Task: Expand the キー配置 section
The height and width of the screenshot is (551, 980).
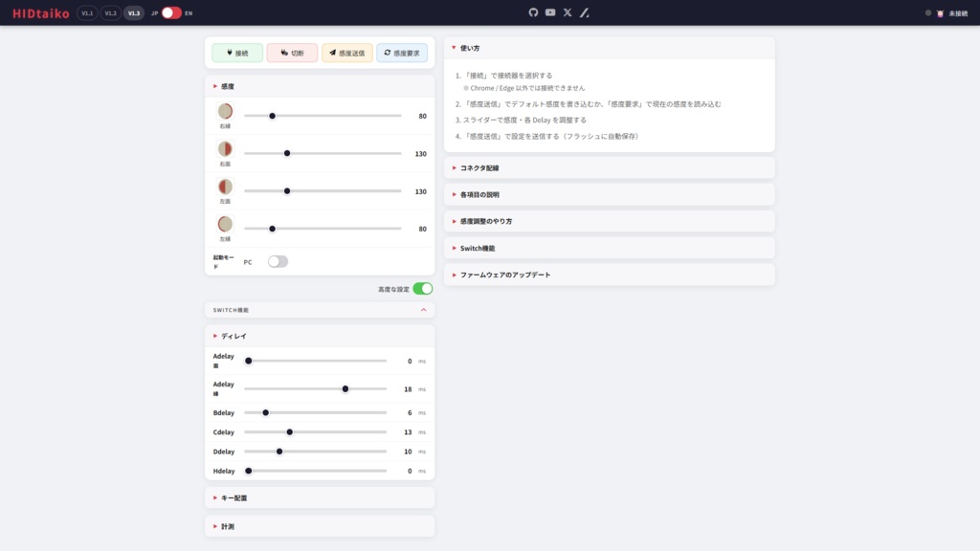Action: [x=320, y=497]
